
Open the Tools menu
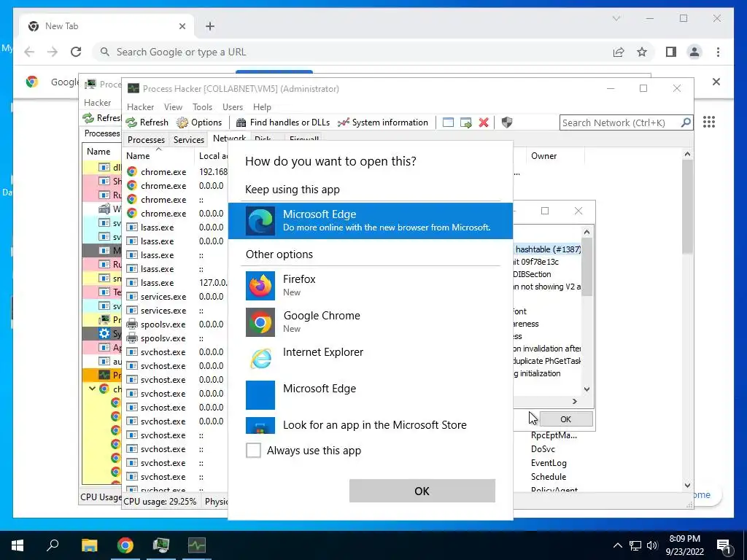pyautogui.click(x=203, y=107)
